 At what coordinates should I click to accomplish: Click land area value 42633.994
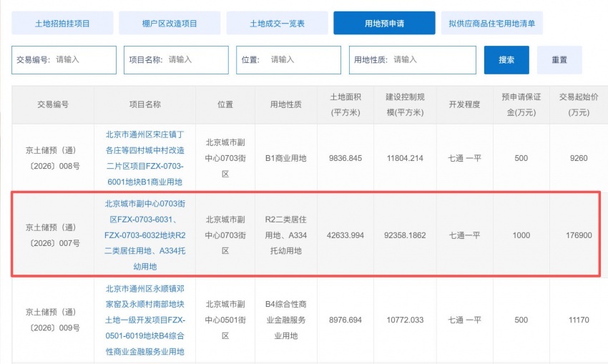point(345,235)
